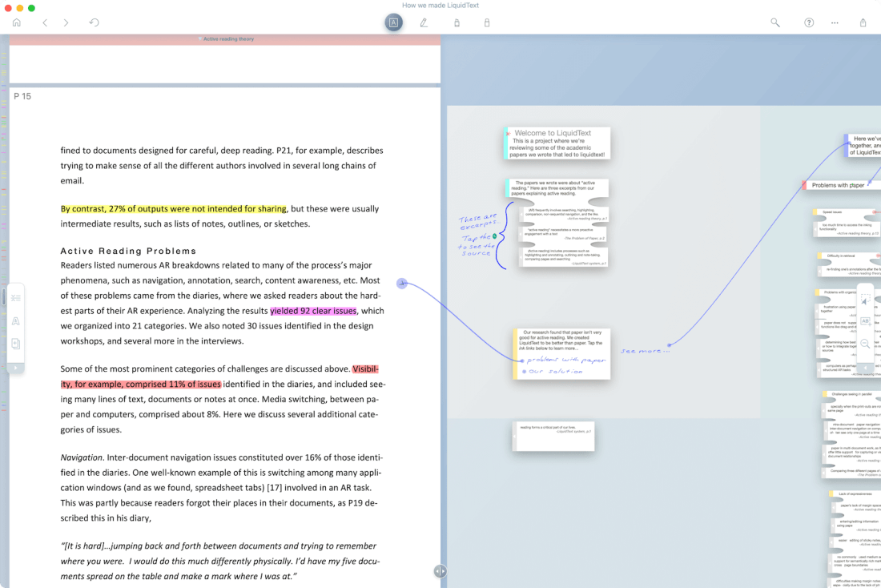Image resolution: width=881 pixels, height=588 pixels.
Task: Click the ink link anchor beside the document
Action: tap(402, 284)
